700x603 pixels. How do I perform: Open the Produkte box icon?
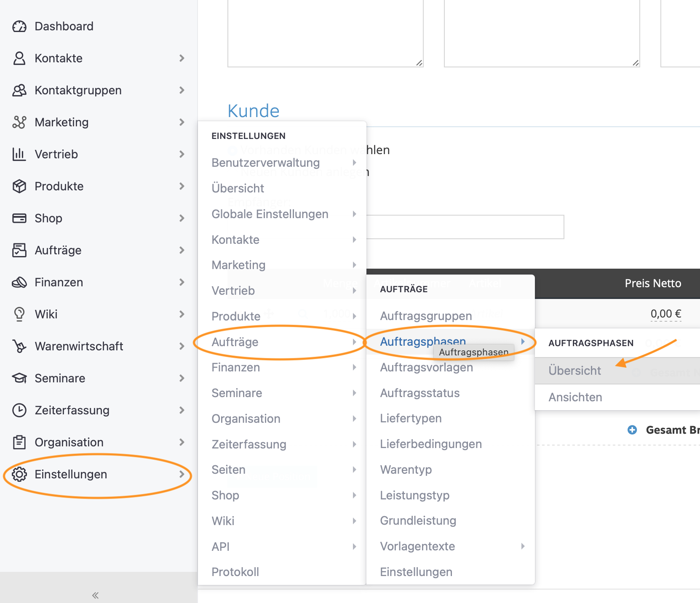[19, 186]
